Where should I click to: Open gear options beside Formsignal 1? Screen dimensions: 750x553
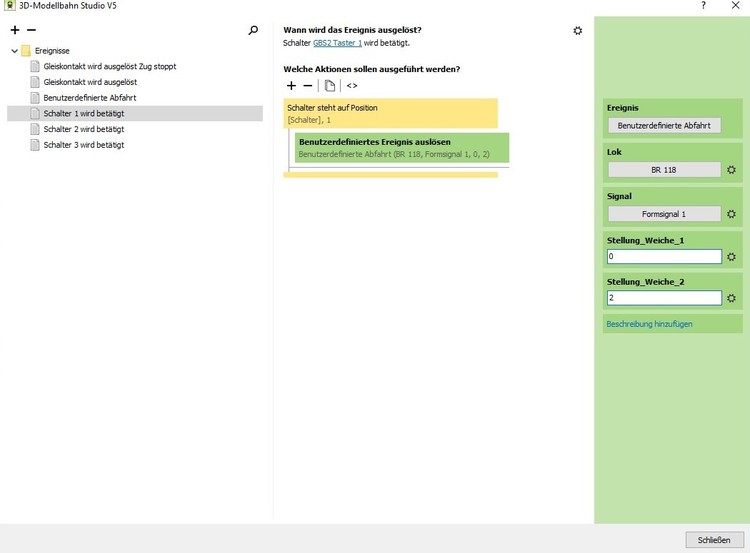[731, 214]
